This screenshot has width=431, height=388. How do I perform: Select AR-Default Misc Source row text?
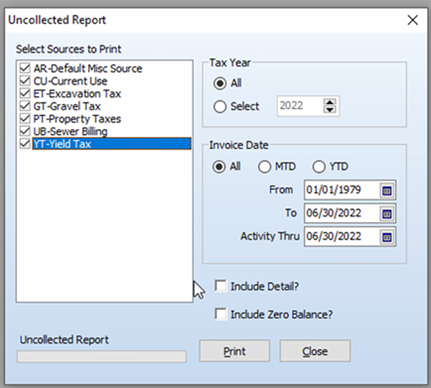click(88, 68)
